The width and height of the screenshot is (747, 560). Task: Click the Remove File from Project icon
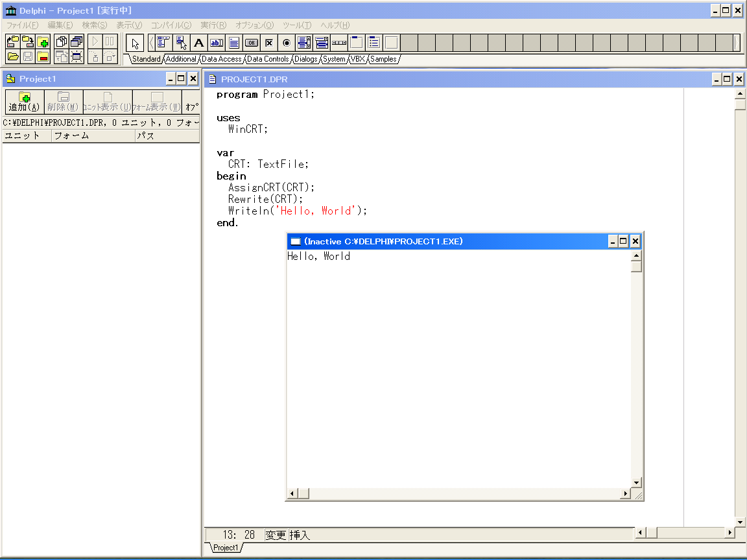(x=43, y=56)
